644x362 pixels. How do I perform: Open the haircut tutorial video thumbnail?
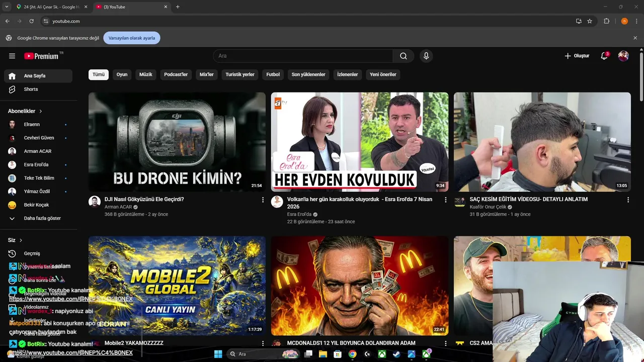(542, 142)
